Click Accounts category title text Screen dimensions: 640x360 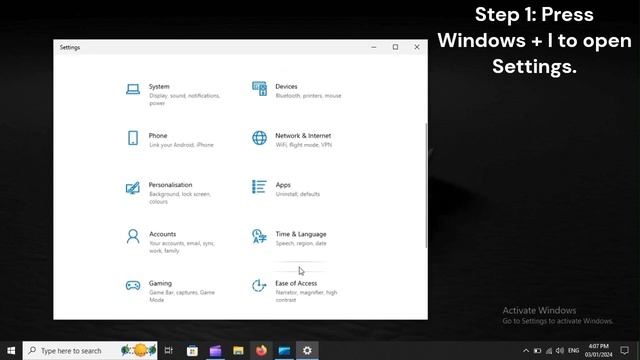pos(162,234)
